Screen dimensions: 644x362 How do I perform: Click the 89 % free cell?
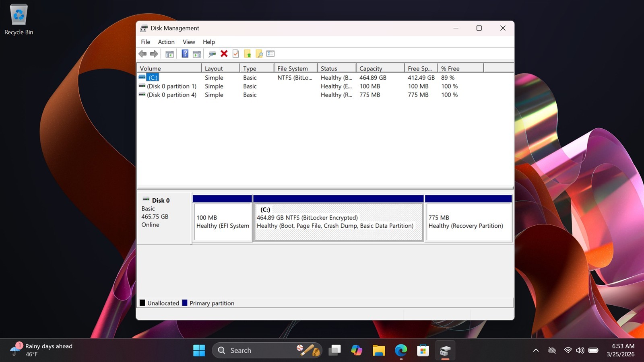[x=448, y=78]
